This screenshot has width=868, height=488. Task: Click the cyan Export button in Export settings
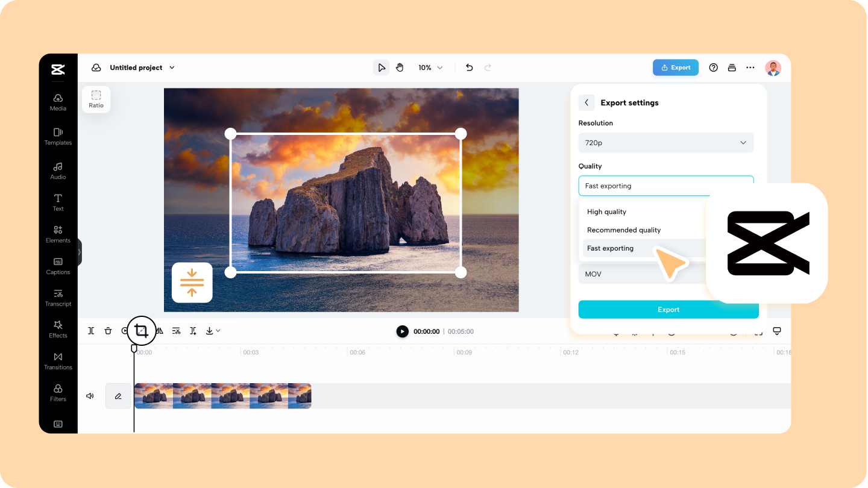(668, 309)
